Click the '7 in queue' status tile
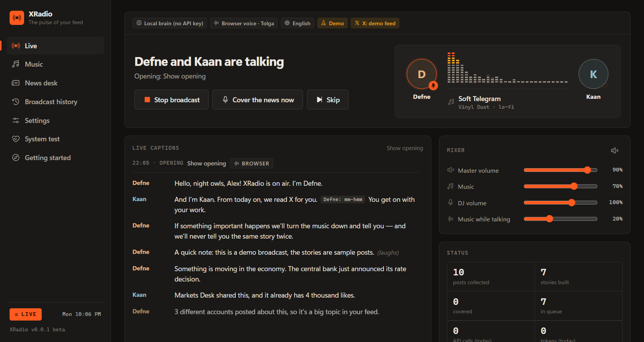644x342 pixels. click(579, 306)
